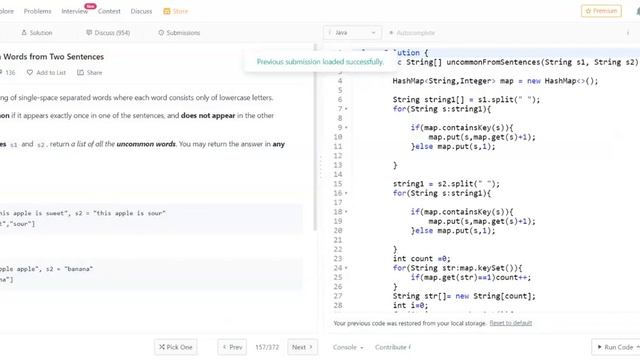Image resolution: width=640 pixels, height=360 pixels.
Task: Click the Share icon under the title
Action: pyautogui.click(x=80, y=73)
